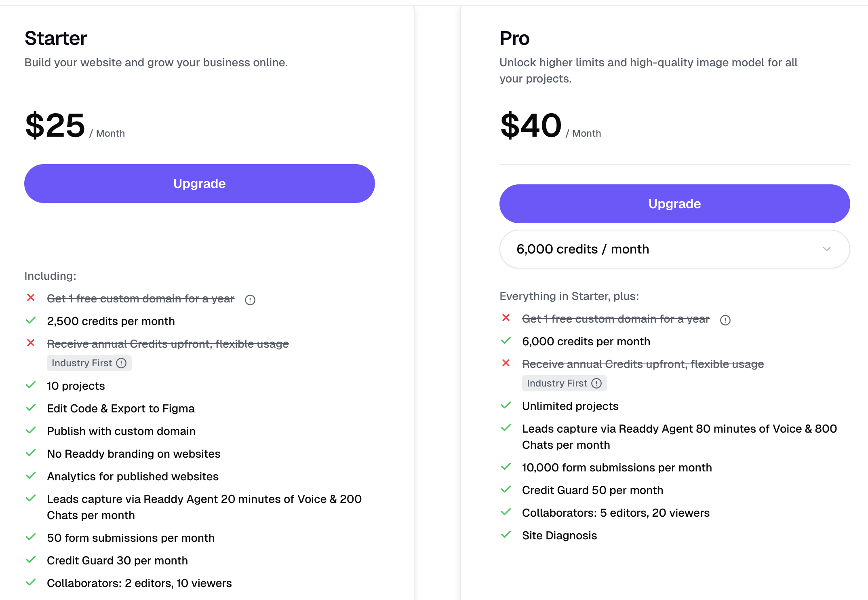Click info icon beside Pro free custom domain

[x=725, y=320]
